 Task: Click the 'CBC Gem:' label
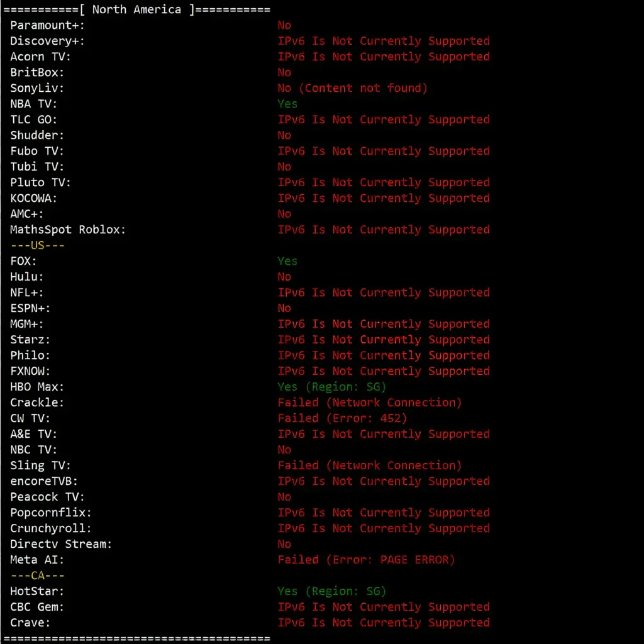(37, 607)
